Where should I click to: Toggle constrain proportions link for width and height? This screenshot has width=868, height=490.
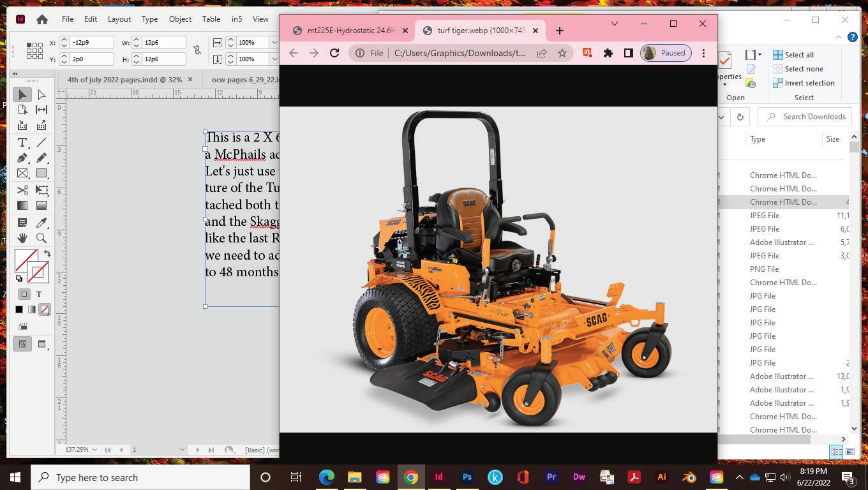(x=197, y=50)
